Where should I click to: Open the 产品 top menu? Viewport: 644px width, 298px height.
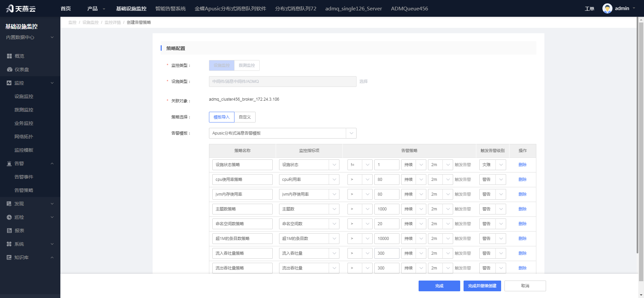[x=96, y=8]
